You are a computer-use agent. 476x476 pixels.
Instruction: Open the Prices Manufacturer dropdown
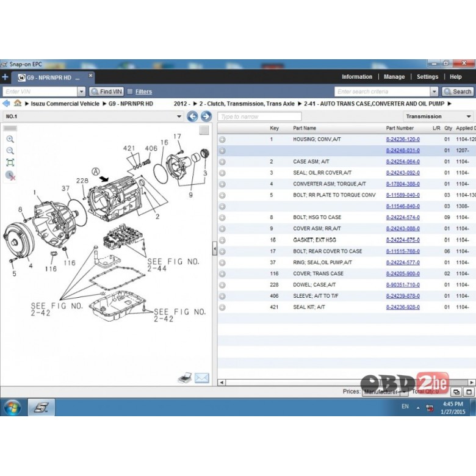click(404, 392)
